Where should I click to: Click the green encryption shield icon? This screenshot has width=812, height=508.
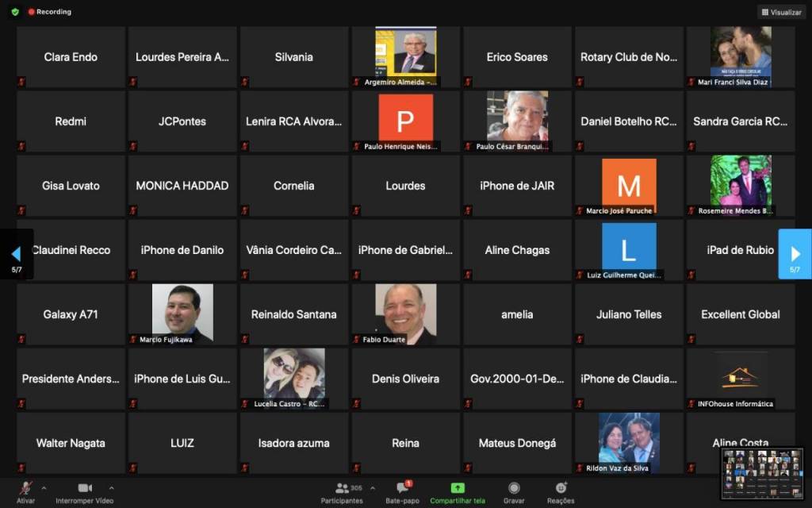pyautogui.click(x=14, y=12)
